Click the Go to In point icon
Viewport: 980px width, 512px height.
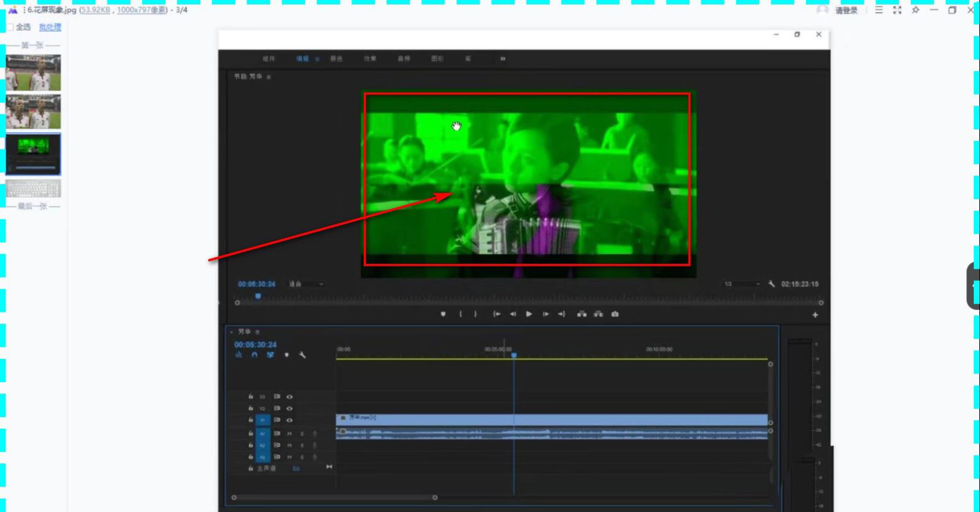tap(496, 314)
